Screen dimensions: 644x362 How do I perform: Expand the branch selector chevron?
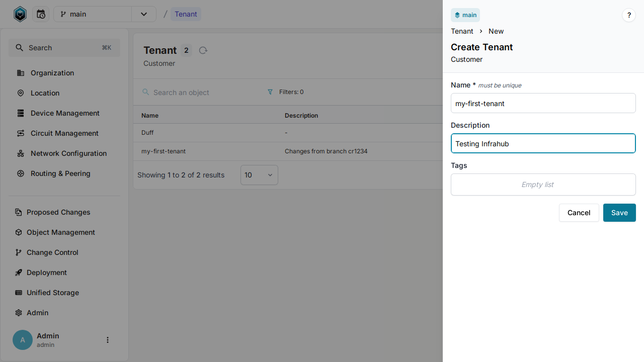[x=144, y=14]
